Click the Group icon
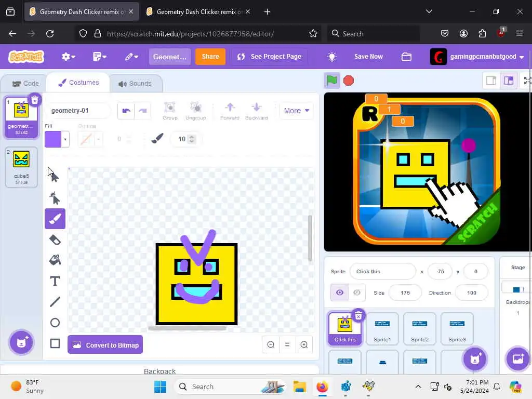 point(170,111)
